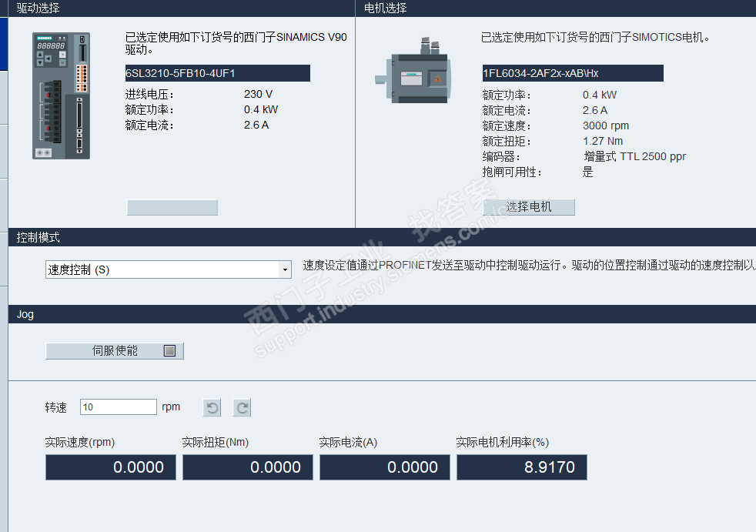Click the motor 额定电流 value 2.6 A

pyautogui.click(x=595, y=110)
